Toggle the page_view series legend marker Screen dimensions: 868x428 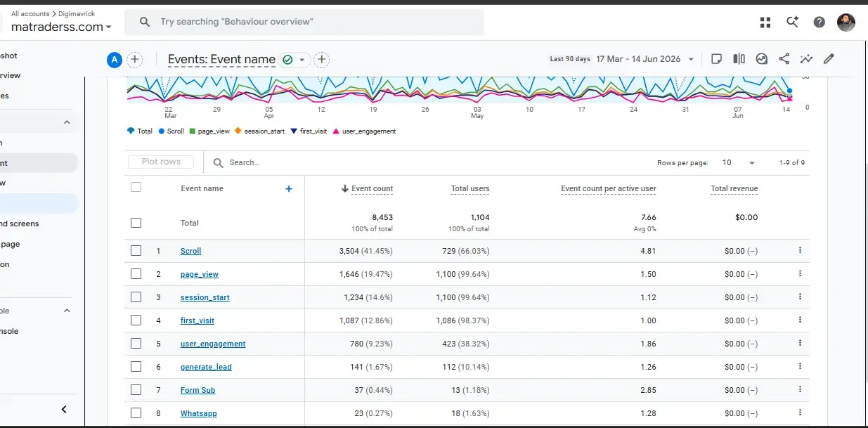[193, 131]
